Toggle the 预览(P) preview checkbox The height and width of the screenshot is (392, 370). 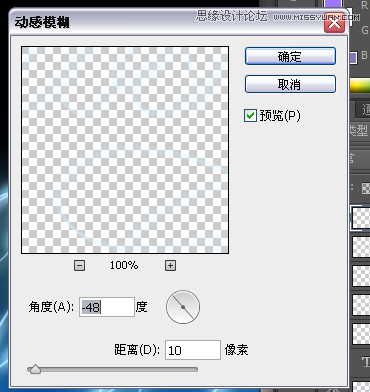(x=250, y=116)
